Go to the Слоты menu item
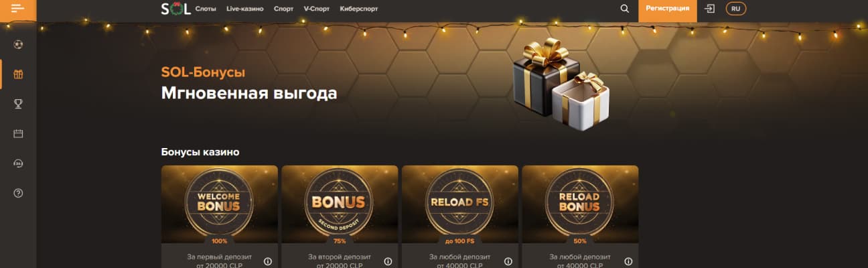This screenshot has width=868, height=268. click(x=206, y=9)
